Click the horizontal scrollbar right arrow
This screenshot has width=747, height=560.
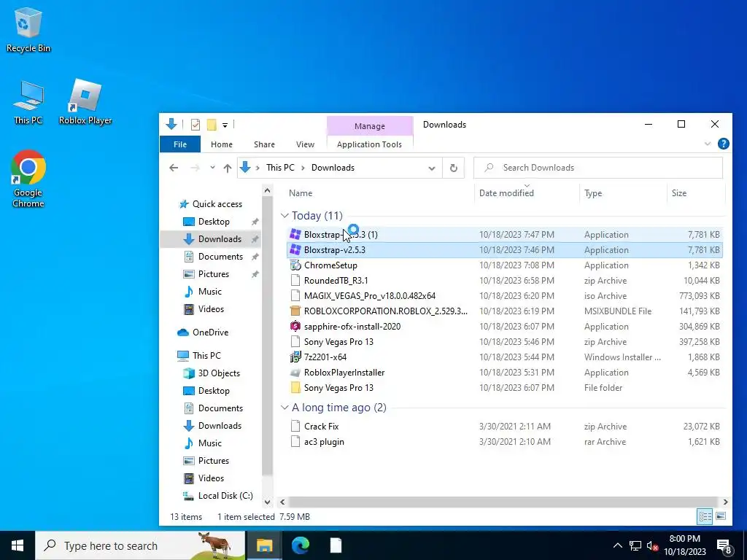(x=726, y=502)
